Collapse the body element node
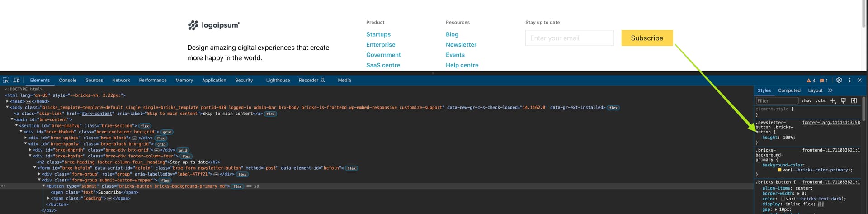Screen dimensions: 868x214 pos(7,108)
